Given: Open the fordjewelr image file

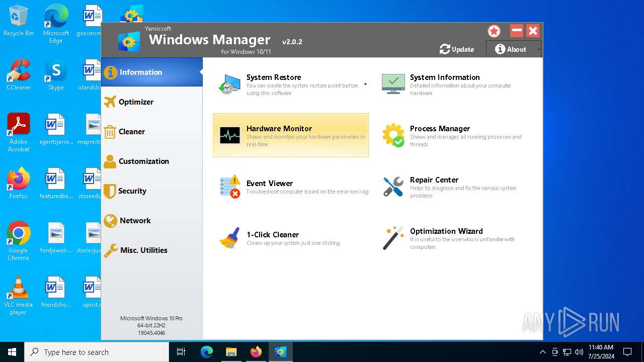Looking at the screenshot, I should (x=56, y=238).
